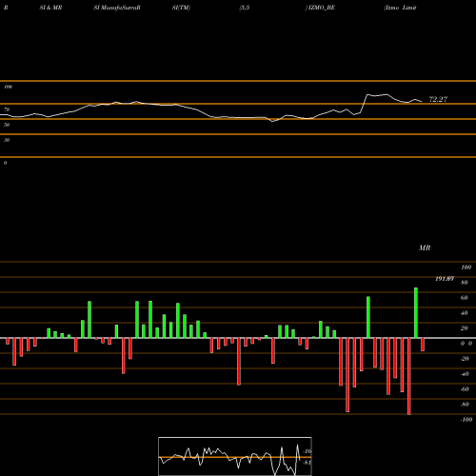This screenshot has width=476, height=476.
Task: Click the RSI axis label 100
Action: 8,87
